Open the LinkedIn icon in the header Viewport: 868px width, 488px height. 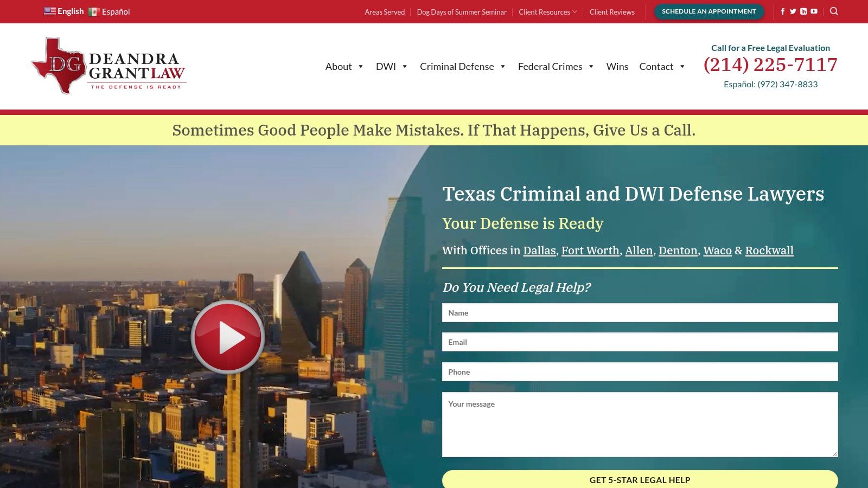pyautogui.click(x=803, y=11)
